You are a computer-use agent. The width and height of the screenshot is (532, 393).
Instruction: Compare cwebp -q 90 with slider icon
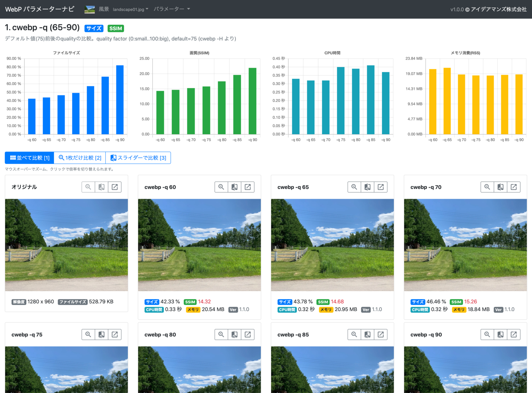pyautogui.click(x=500, y=334)
